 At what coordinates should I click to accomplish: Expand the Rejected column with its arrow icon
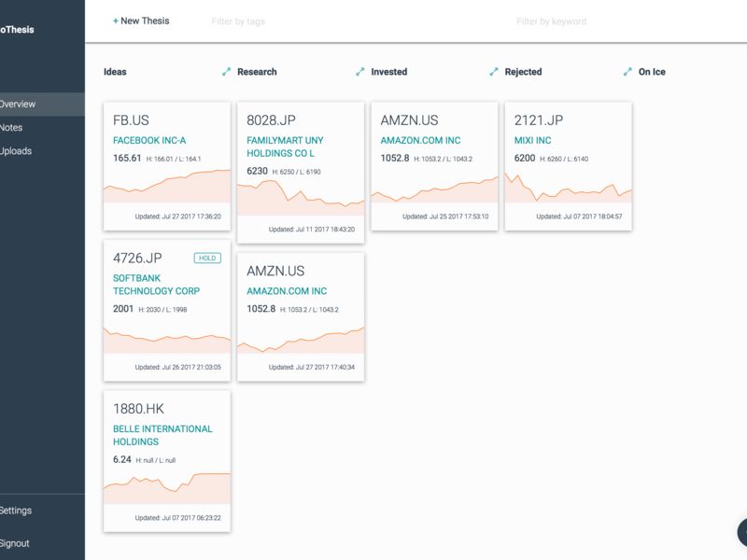[x=627, y=72]
